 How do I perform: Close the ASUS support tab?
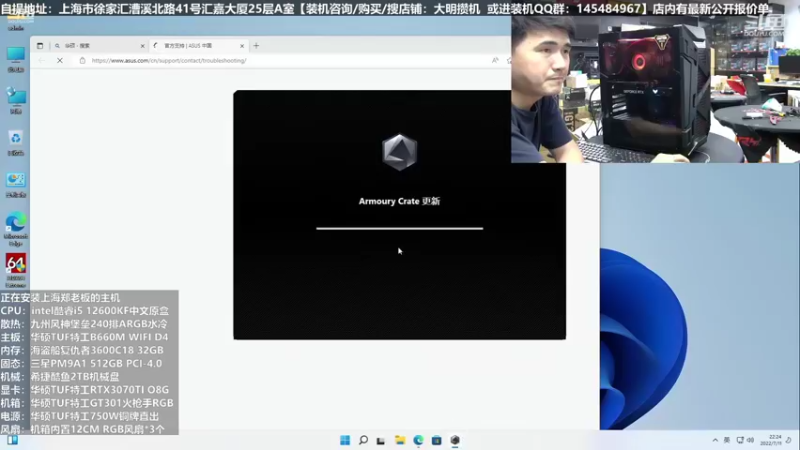click(242, 46)
